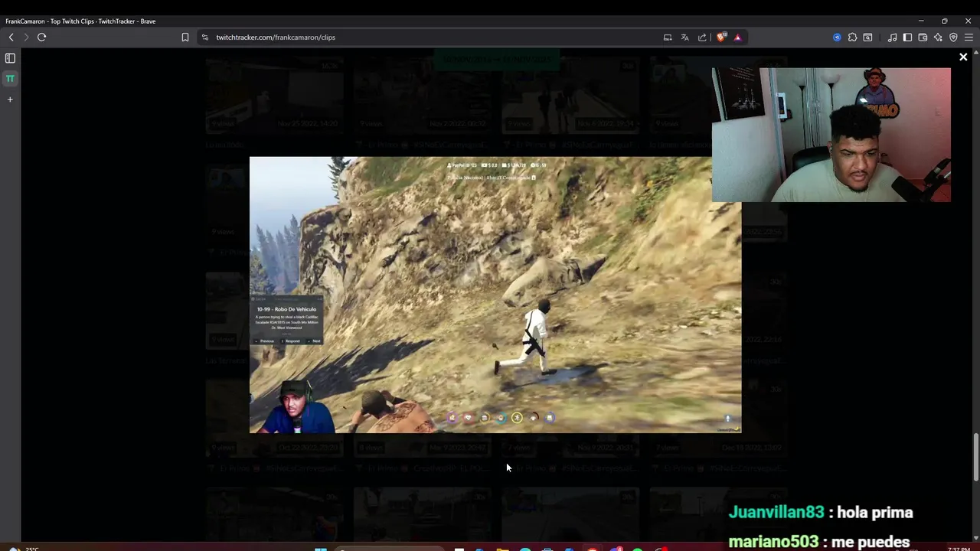The width and height of the screenshot is (980, 551).
Task: Bookmark this page in Brave
Action: 185,37
